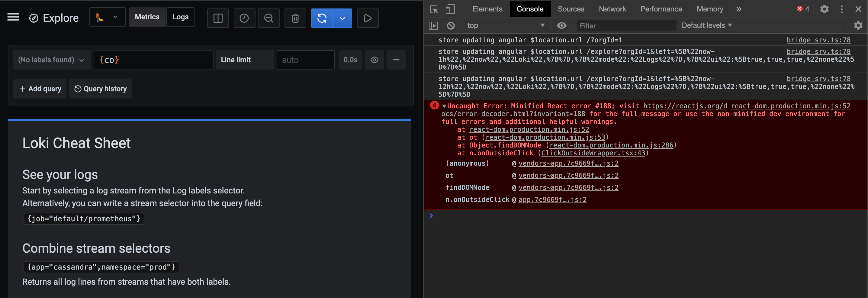Click the Line limit auto field
This screenshot has width=868, height=298.
point(305,60)
